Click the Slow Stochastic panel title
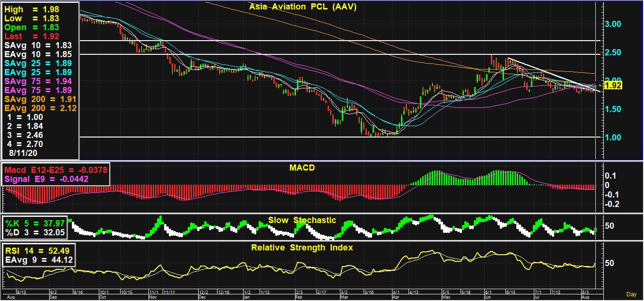Viewport: 644px width, 301px height. (x=302, y=220)
